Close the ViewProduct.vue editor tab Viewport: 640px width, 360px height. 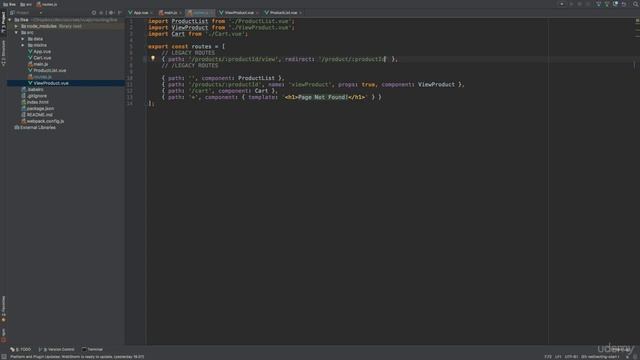point(257,13)
